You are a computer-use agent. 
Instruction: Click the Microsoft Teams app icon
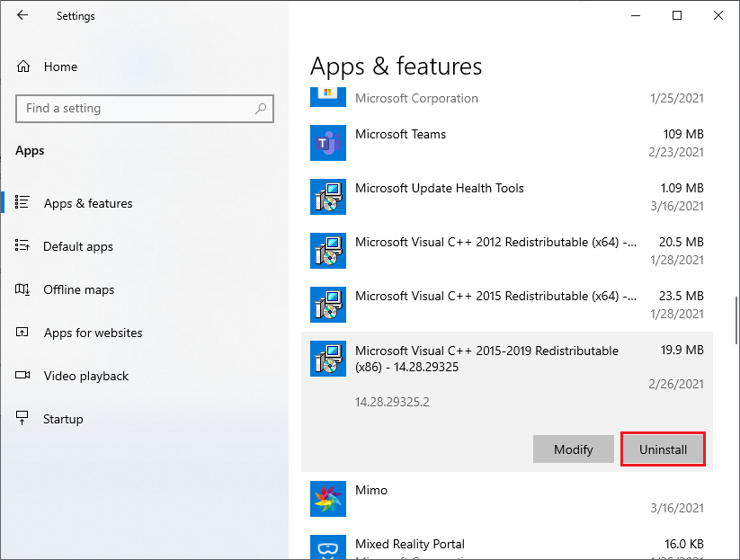coord(327,143)
